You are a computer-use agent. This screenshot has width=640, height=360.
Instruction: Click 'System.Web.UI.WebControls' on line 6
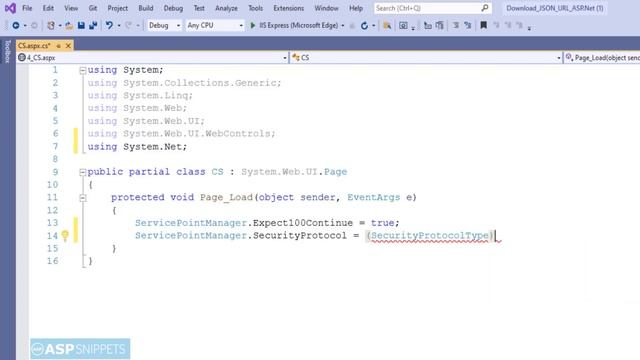(x=197, y=133)
